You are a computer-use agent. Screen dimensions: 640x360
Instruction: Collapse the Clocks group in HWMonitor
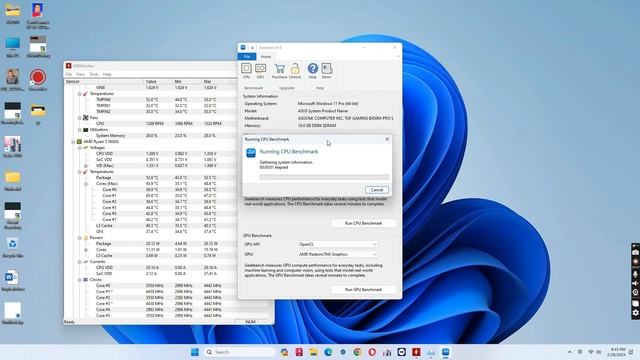click(x=80, y=280)
